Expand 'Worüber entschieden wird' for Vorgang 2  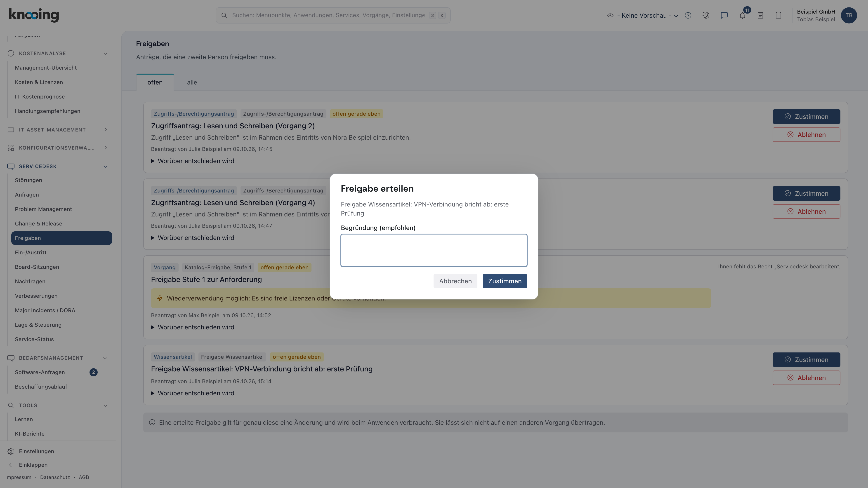pos(192,161)
